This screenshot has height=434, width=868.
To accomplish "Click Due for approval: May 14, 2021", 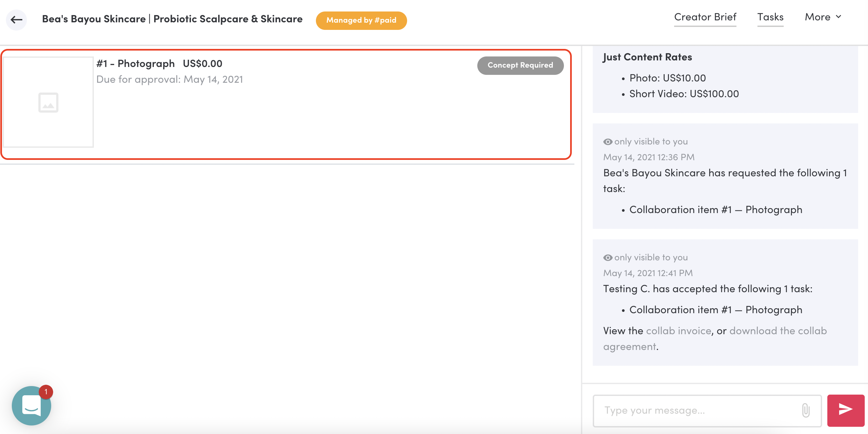I will pos(170,79).
